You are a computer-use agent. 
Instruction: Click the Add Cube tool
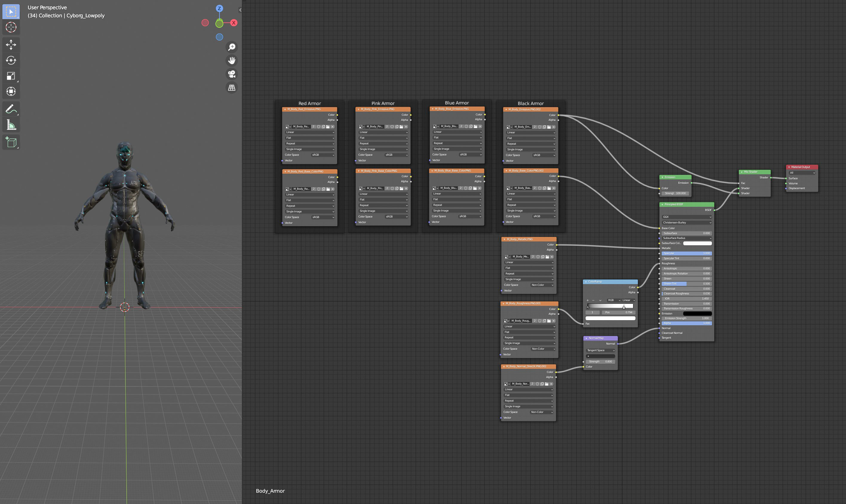click(x=11, y=142)
